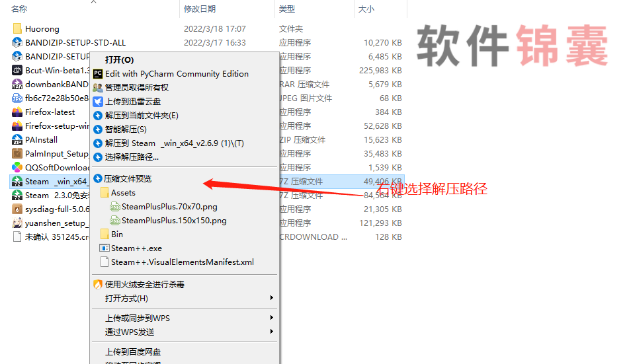Click the Firefox-latest file icon
The image size is (625, 364).
click(17, 112)
